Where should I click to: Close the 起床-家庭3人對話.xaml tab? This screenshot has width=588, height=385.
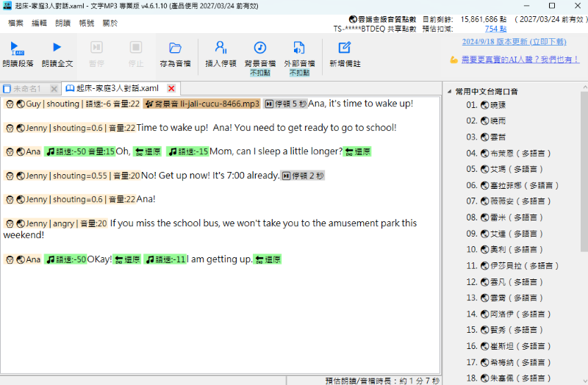(171, 88)
